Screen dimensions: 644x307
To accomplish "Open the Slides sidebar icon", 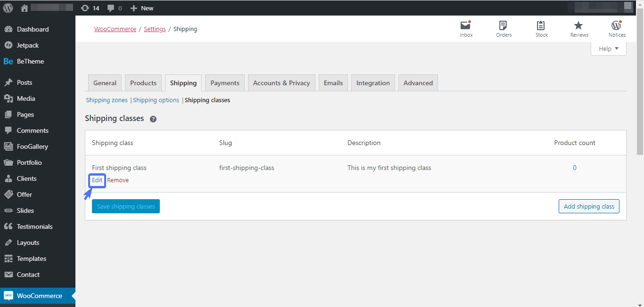I will point(8,210).
